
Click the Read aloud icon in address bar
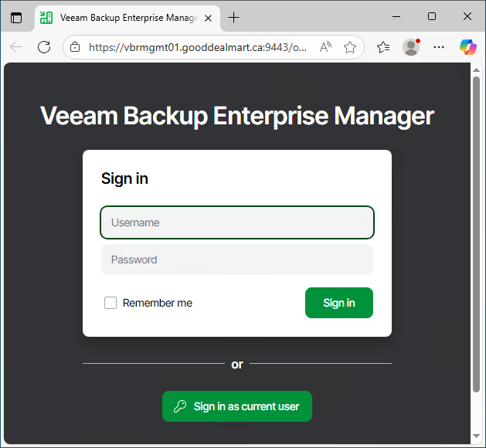tap(325, 47)
